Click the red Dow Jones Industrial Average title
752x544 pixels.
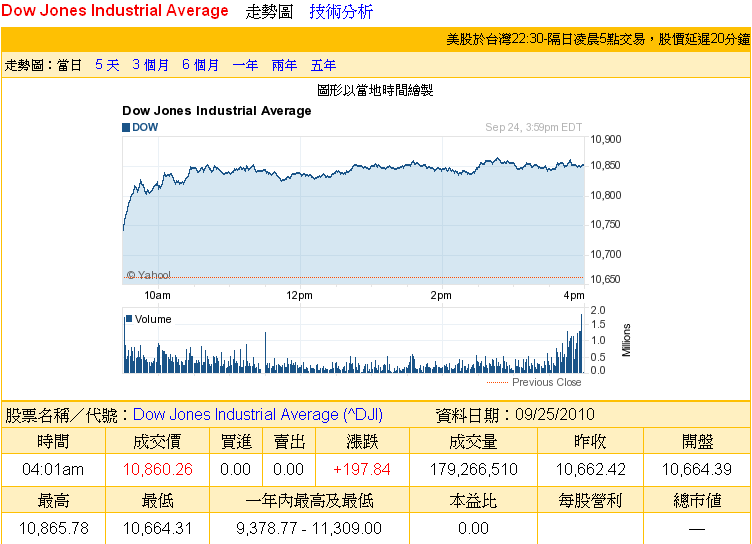click(115, 11)
